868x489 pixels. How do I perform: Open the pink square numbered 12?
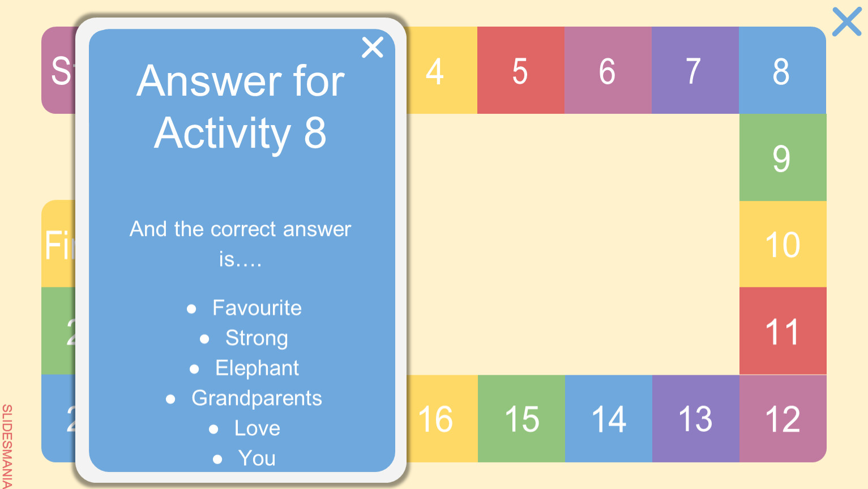(783, 419)
